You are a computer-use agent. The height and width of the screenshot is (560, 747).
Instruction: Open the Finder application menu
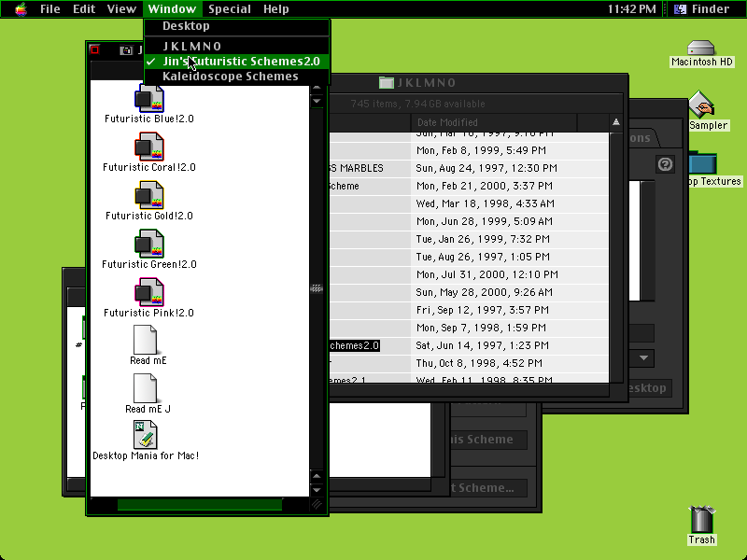[704, 9]
